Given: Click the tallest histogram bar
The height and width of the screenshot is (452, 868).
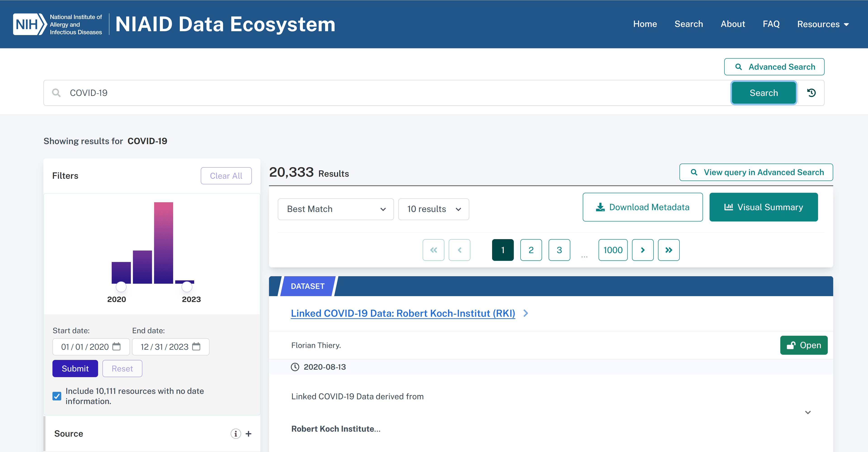Looking at the screenshot, I should [x=163, y=243].
